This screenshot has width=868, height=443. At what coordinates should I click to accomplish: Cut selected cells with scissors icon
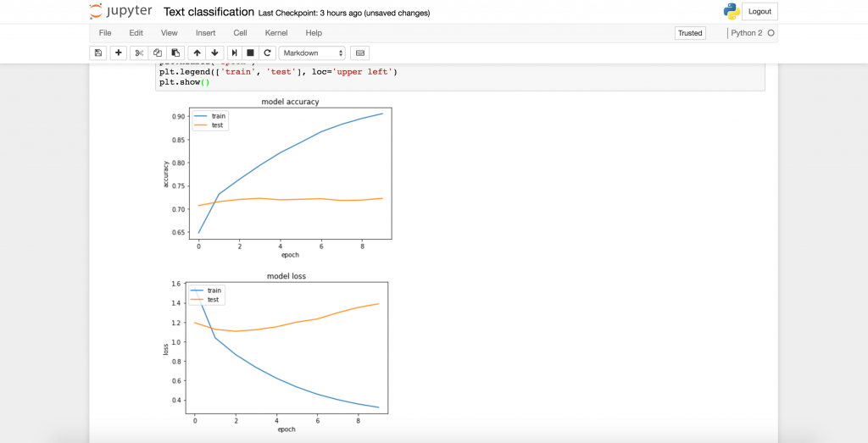[x=140, y=53]
